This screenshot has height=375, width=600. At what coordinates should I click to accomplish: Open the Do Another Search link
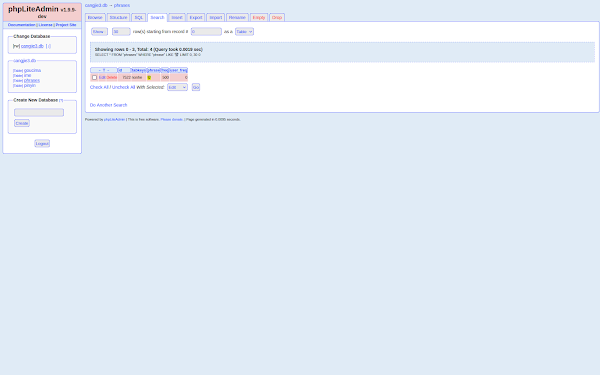[x=108, y=105]
